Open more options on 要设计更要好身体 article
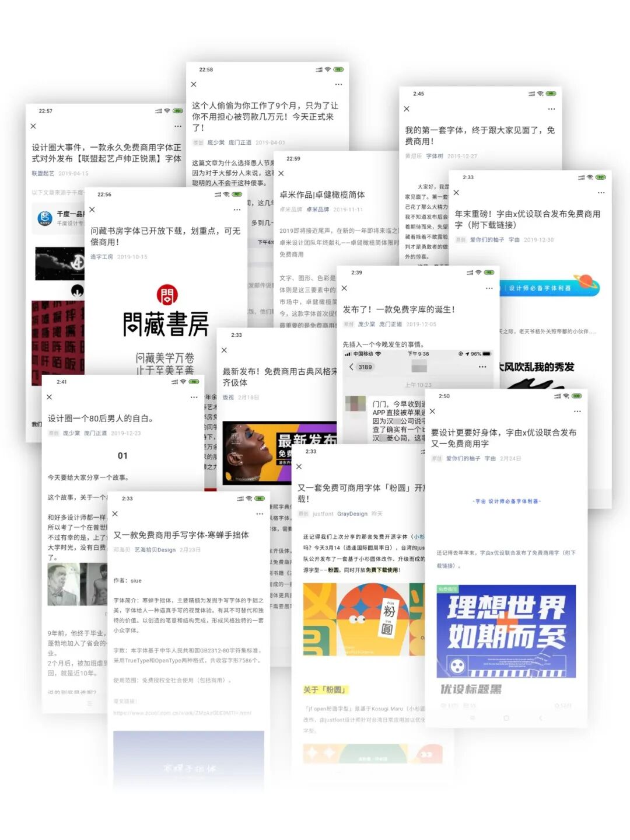This screenshot has width=630, height=840. [x=577, y=412]
